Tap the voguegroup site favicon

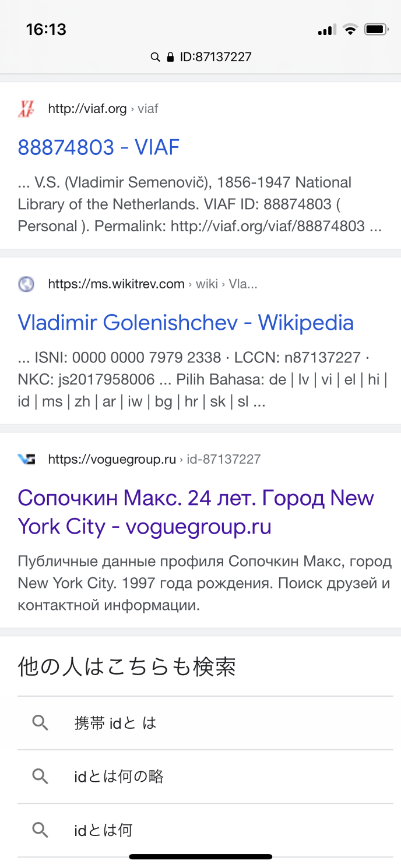click(26, 460)
